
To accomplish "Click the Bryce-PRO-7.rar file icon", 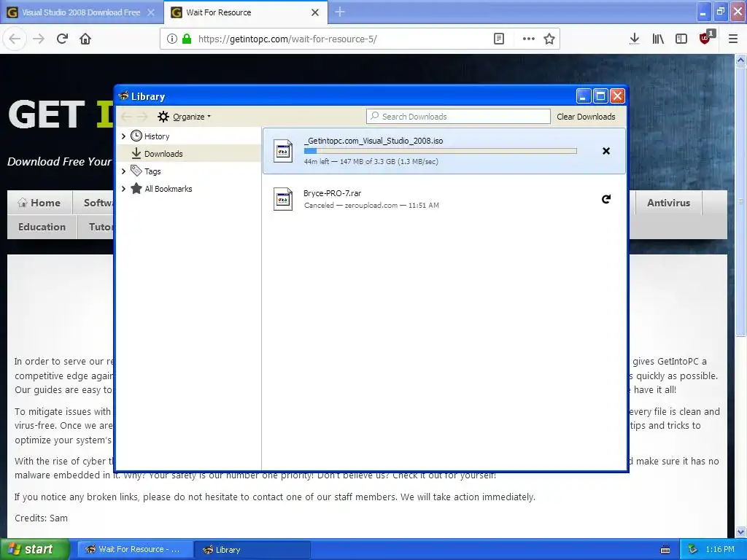I will pos(283,199).
